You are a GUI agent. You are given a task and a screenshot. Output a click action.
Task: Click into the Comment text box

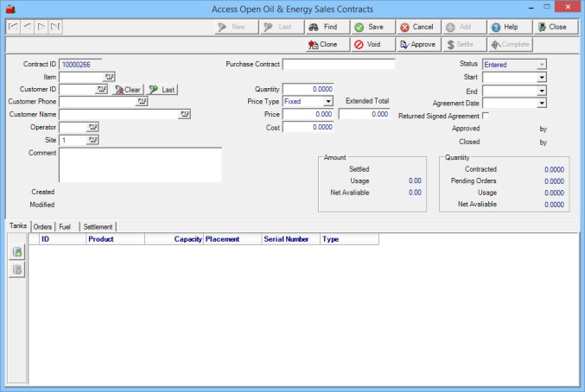coord(140,164)
